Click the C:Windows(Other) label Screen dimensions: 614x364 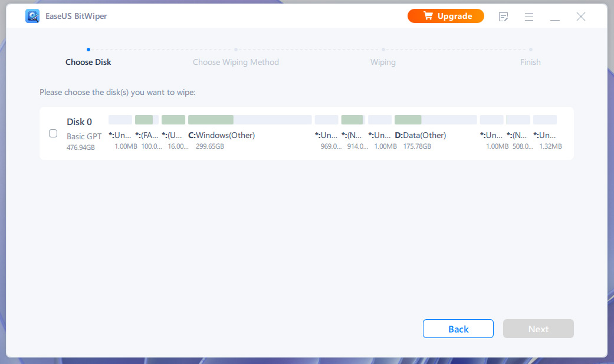[x=222, y=135]
